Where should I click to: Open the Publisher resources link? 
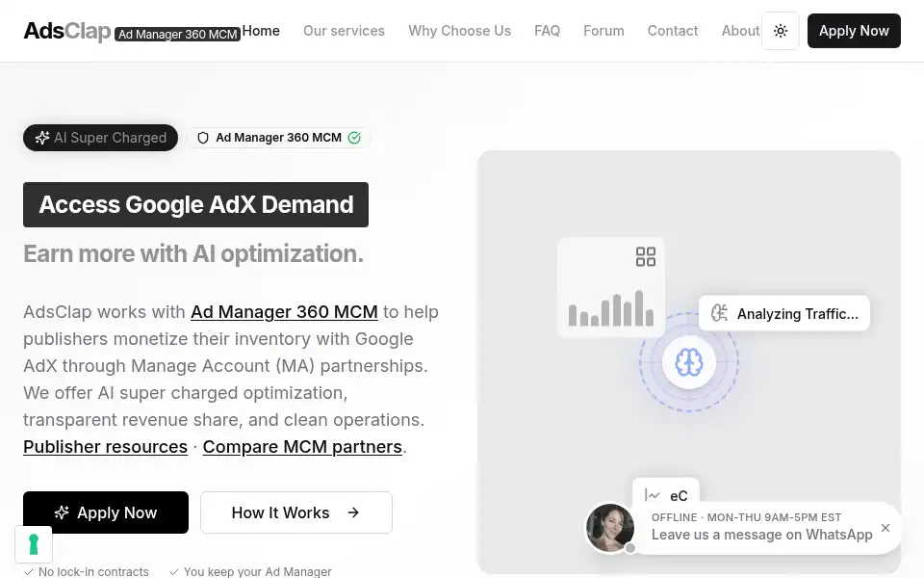106,446
